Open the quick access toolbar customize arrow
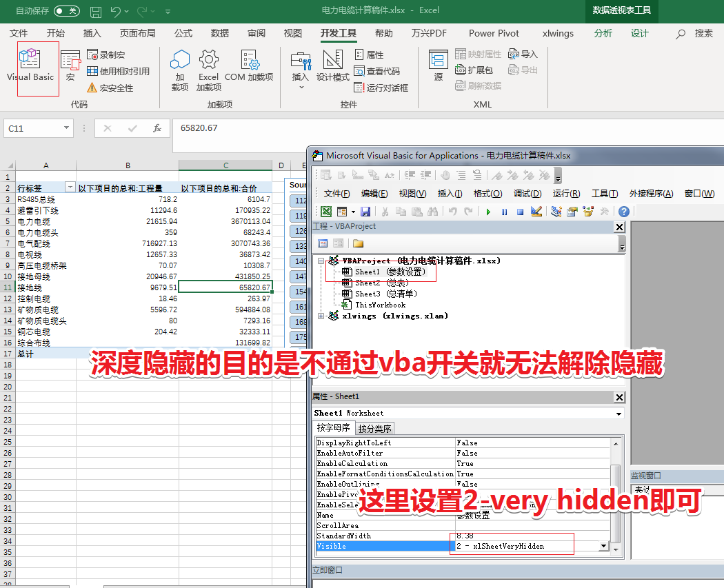The image size is (724, 588). coord(168,11)
